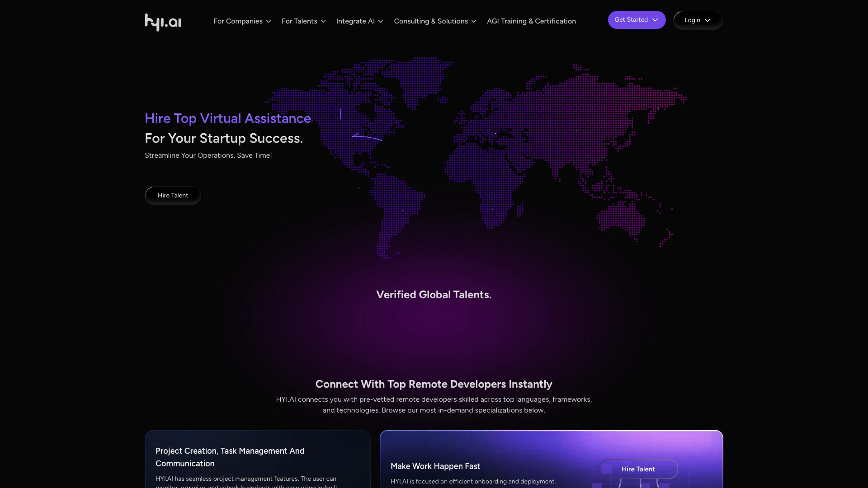Viewport: 868px width, 488px height.
Task: Expand the Integrate AI dropdown
Action: (355, 21)
